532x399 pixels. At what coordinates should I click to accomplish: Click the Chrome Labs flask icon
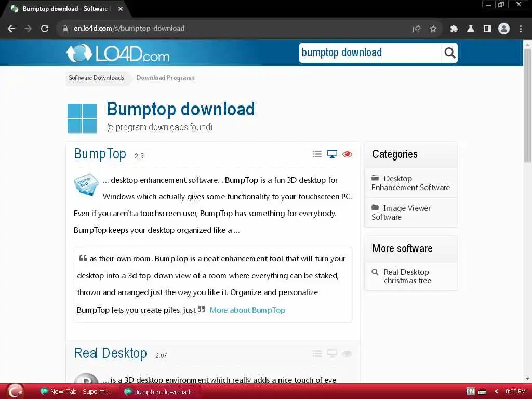tap(470, 29)
